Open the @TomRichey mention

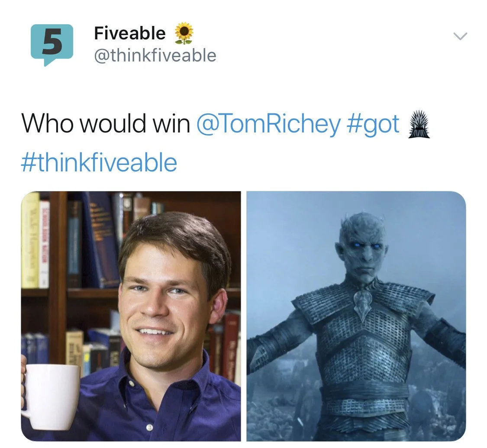pos(268,124)
